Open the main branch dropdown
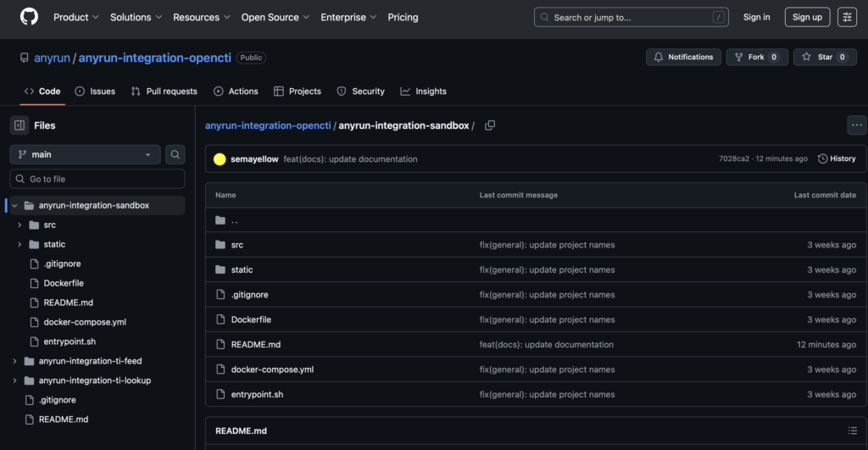This screenshot has height=450, width=868. (x=85, y=154)
